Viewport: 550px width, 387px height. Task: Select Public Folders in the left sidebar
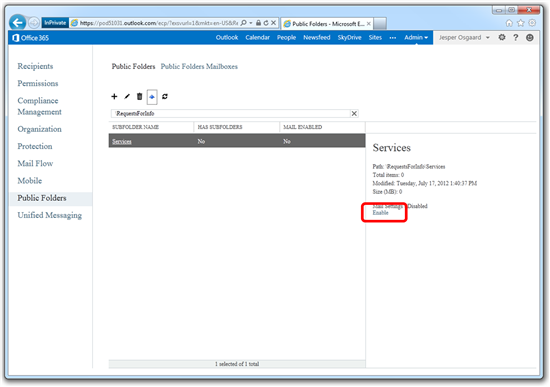tap(42, 198)
